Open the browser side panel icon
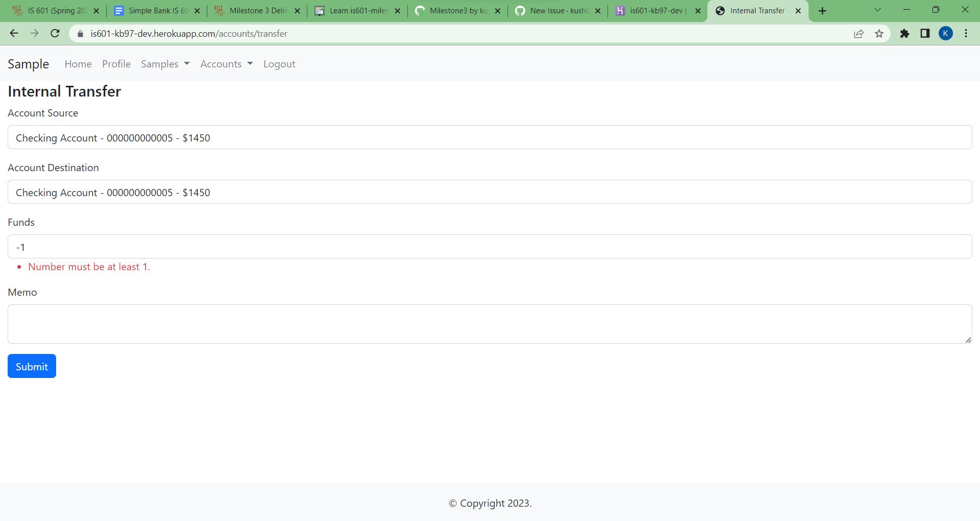This screenshot has width=980, height=521. tap(925, 33)
